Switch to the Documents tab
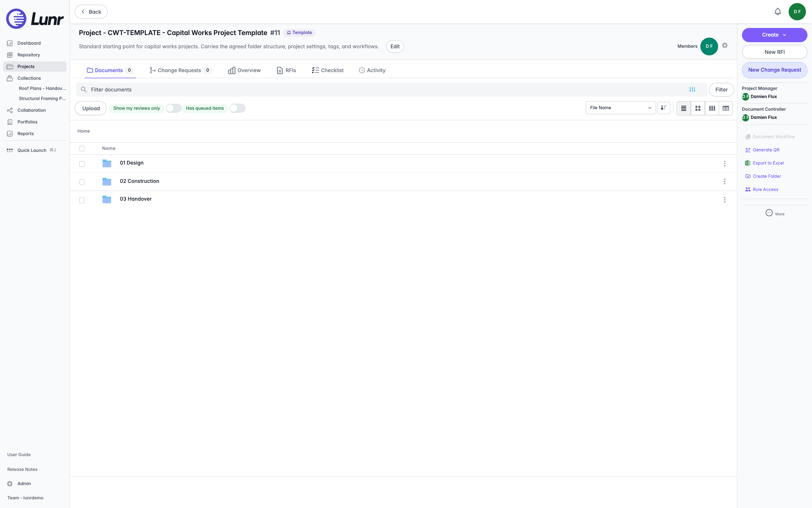Screen dimensions: 812x508 pyautogui.click(x=110, y=70)
